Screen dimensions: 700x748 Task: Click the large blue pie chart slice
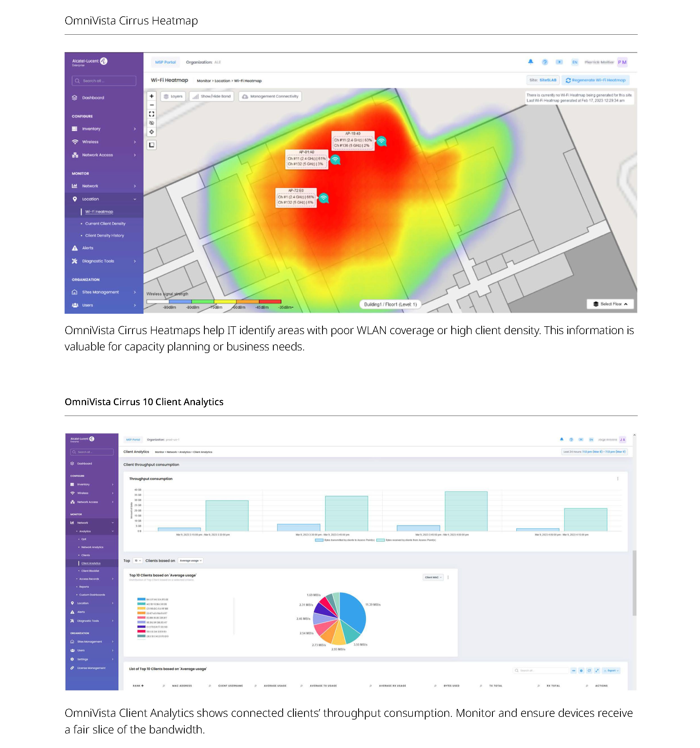[x=353, y=611]
